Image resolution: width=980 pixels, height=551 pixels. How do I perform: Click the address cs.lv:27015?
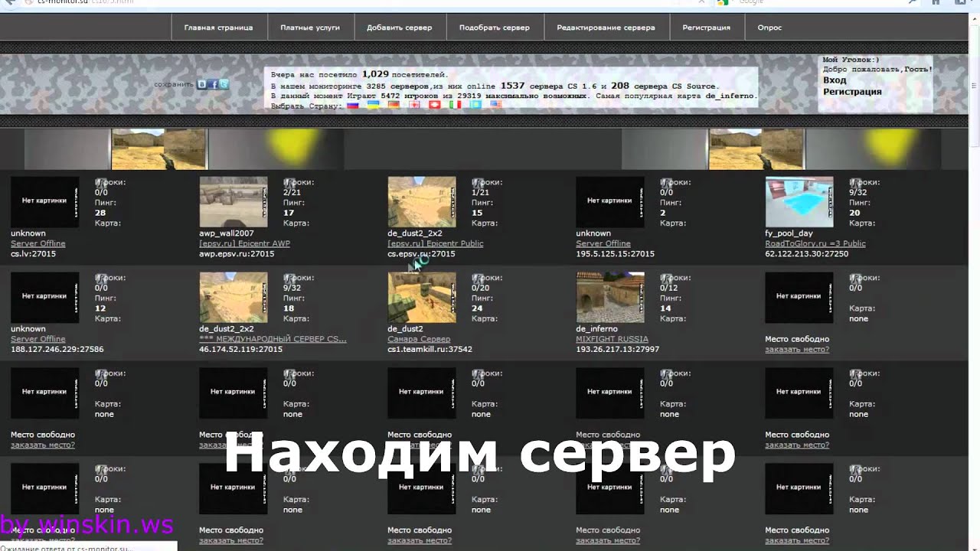(33, 254)
